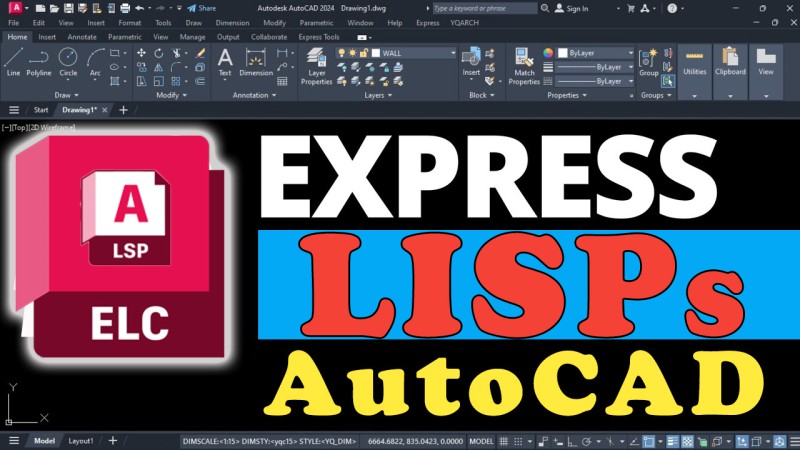Image resolution: width=800 pixels, height=450 pixels.
Task: Click the Array tool icon
Action: 176,81
